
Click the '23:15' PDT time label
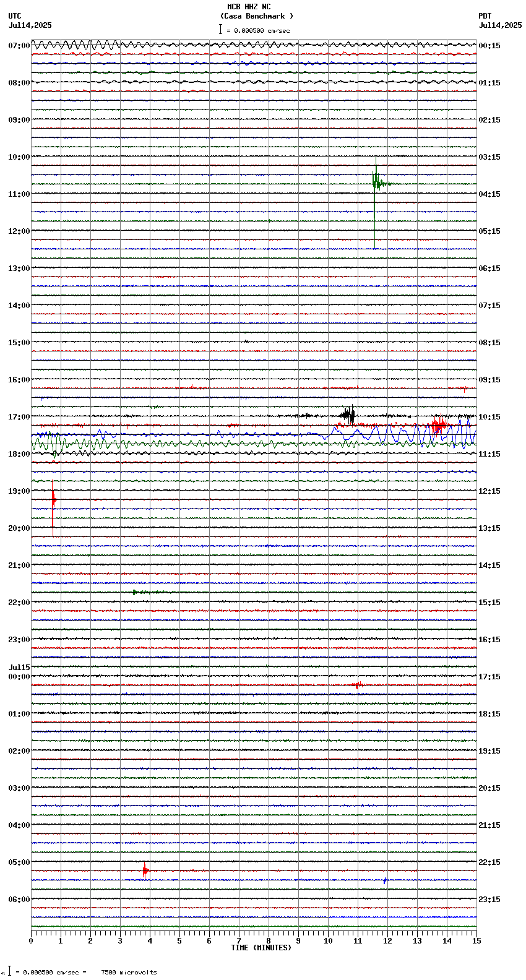point(489,900)
